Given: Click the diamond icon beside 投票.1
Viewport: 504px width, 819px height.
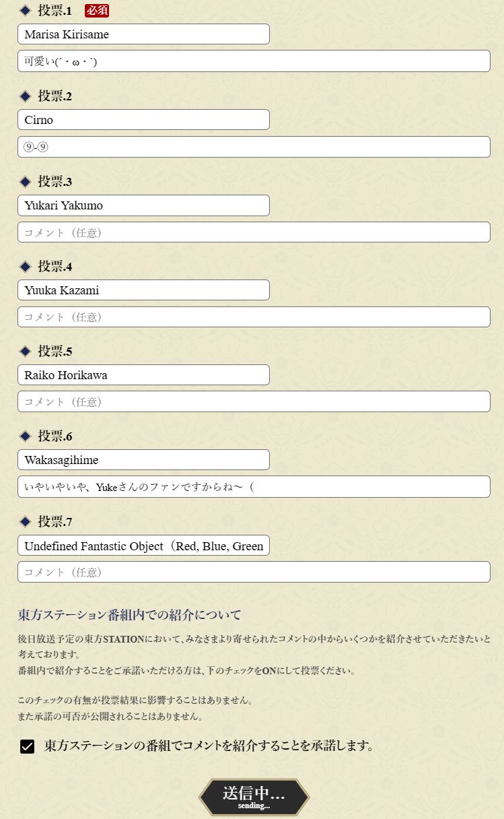Looking at the screenshot, I should pyautogui.click(x=26, y=10).
